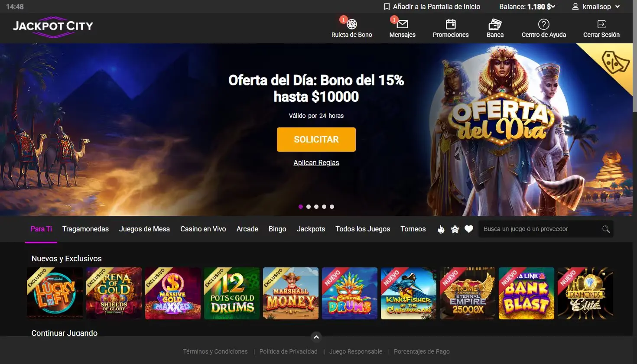637x364 pixels.
Task: Open favorites with the heart icon
Action: click(x=469, y=229)
